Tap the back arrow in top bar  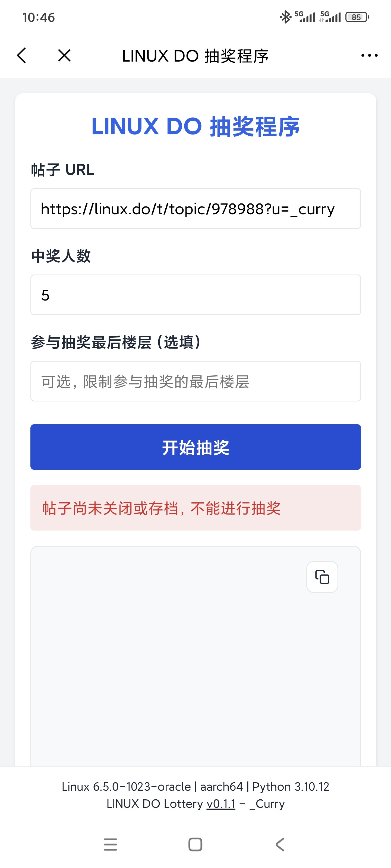click(22, 56)
